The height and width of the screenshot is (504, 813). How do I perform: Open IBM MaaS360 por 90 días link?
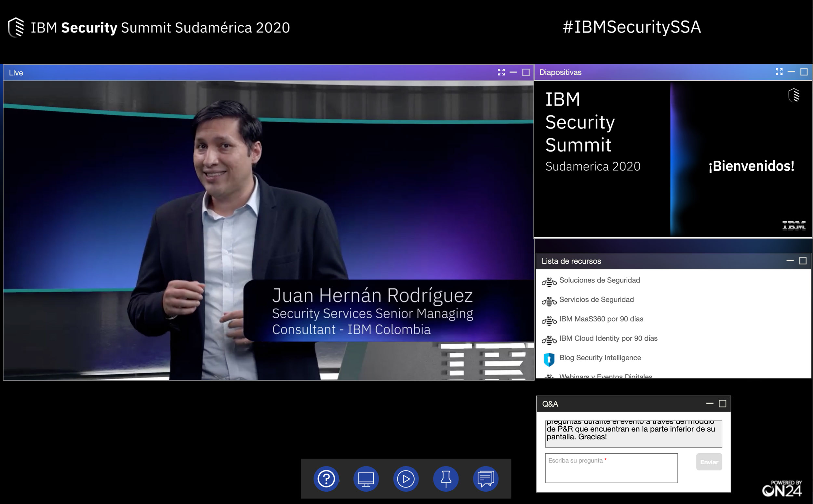(x=601, y=319)
